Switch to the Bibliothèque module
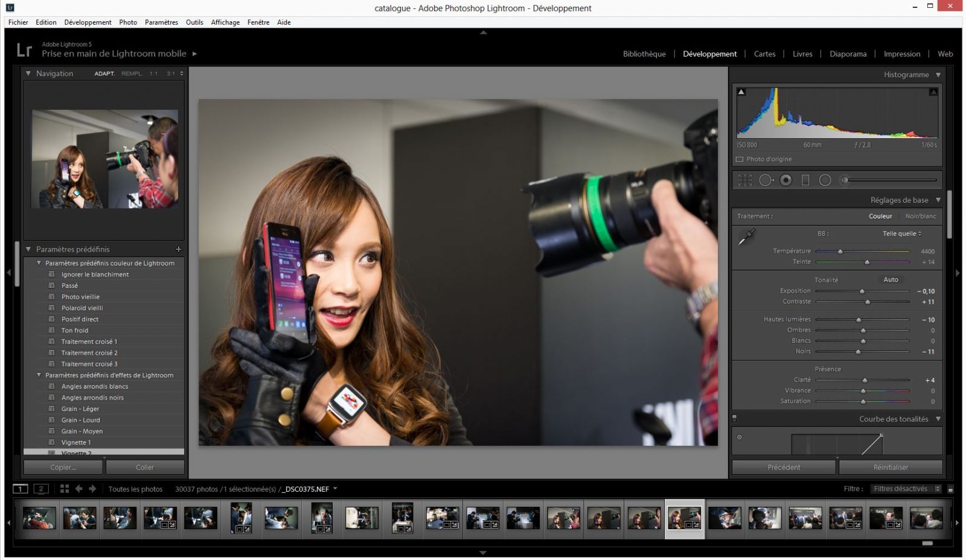966x560 pixels. [644, 54]
